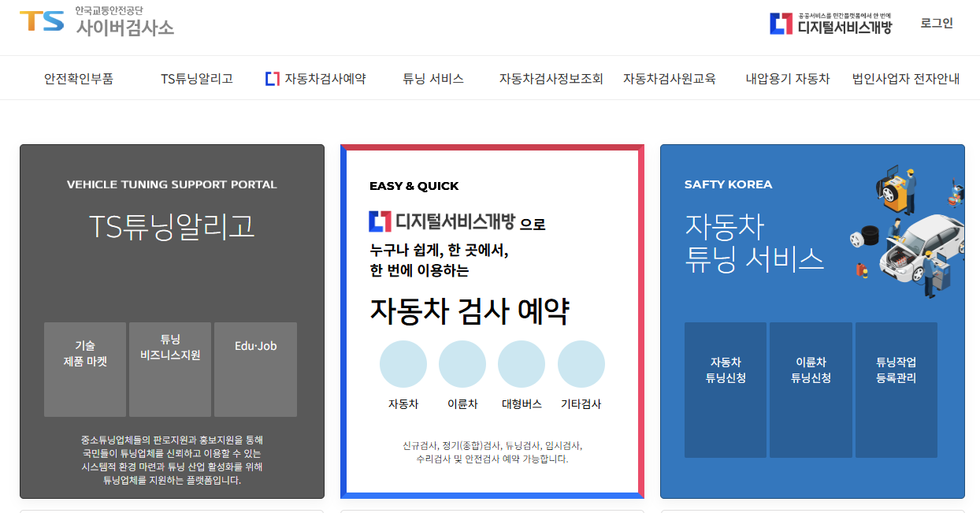Click the 기타검사 label under the circle
980x513 pixels.
(581, 404)
